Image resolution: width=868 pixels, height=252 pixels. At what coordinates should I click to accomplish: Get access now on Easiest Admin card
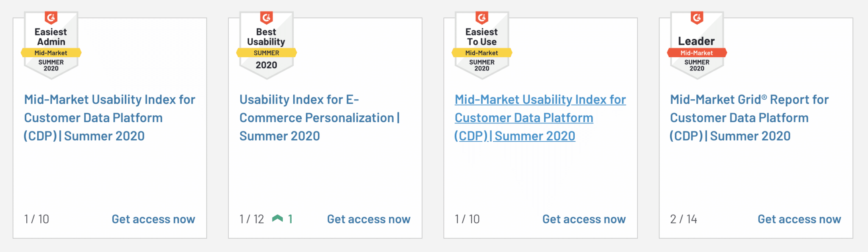[153, 219]
